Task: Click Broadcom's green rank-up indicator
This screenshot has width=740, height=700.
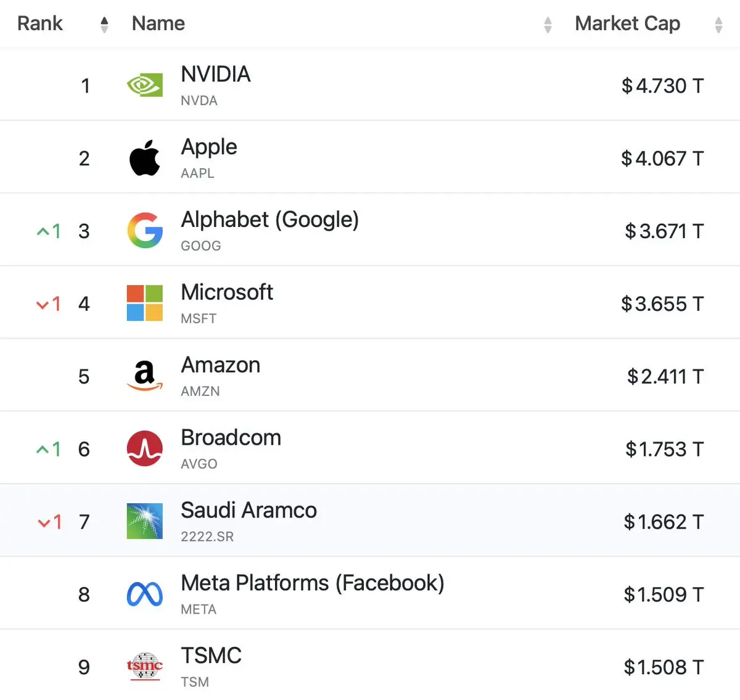Action: coord(48,449)
